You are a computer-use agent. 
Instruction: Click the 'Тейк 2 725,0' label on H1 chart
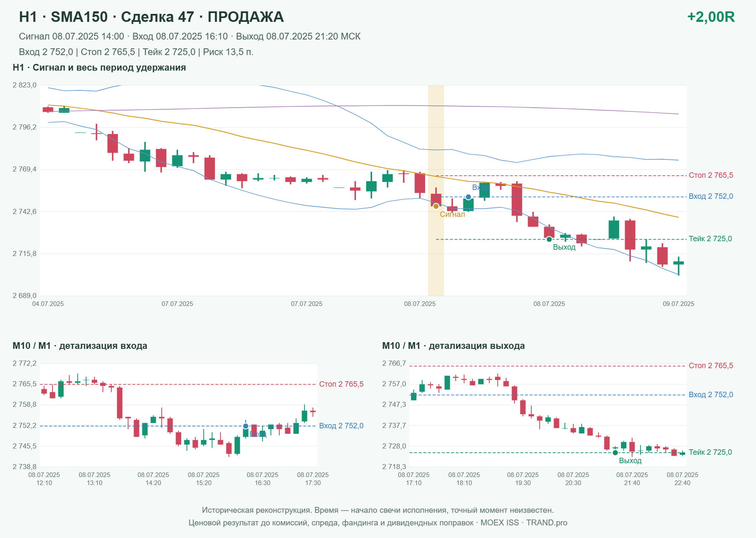[x=710, y=239]
